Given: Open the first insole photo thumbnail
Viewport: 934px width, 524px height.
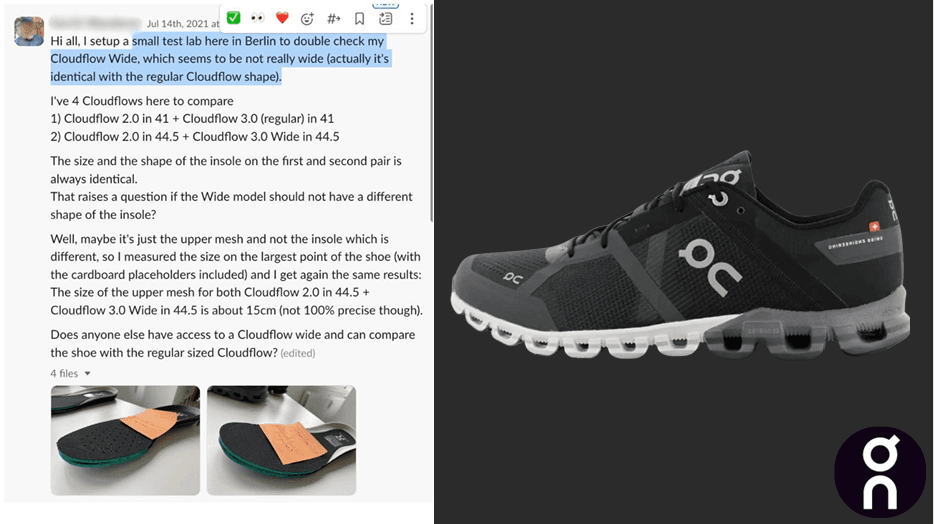Looking at the screenshot, I should (125, 440).
